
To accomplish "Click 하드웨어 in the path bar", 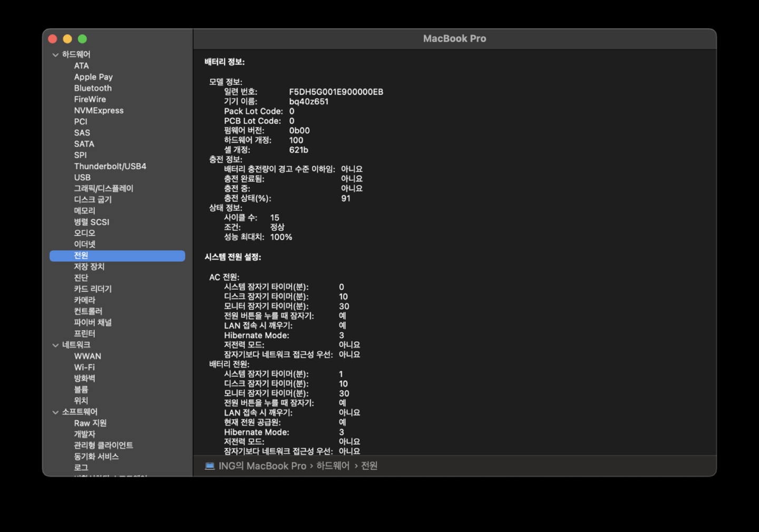I will click(x=333, y=466).
